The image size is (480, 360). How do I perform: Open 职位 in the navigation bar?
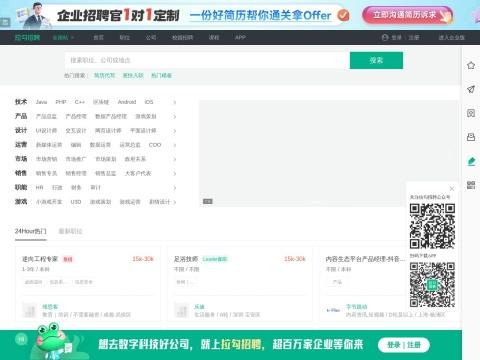pyautogui.click(x=125, y=38)
